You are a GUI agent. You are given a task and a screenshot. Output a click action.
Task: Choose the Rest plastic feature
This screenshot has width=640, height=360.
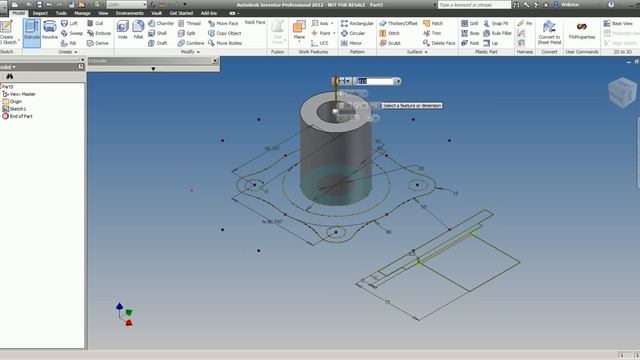470,43
